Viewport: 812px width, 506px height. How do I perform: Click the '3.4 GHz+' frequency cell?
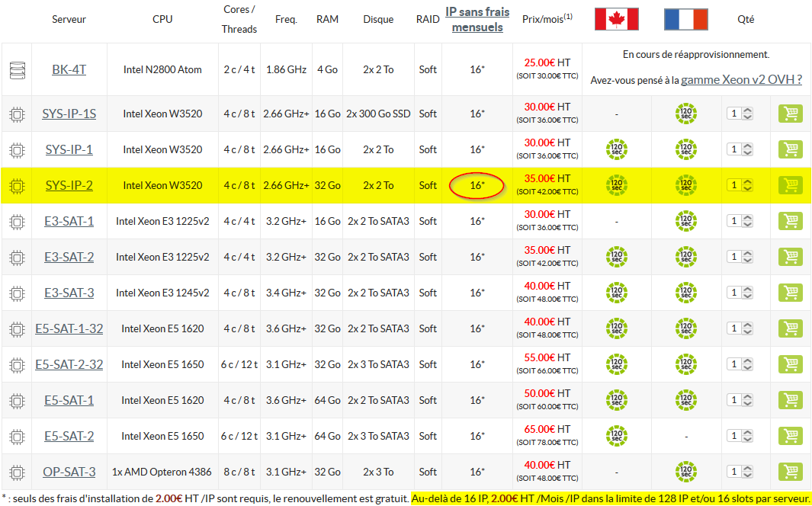point(287,293)
